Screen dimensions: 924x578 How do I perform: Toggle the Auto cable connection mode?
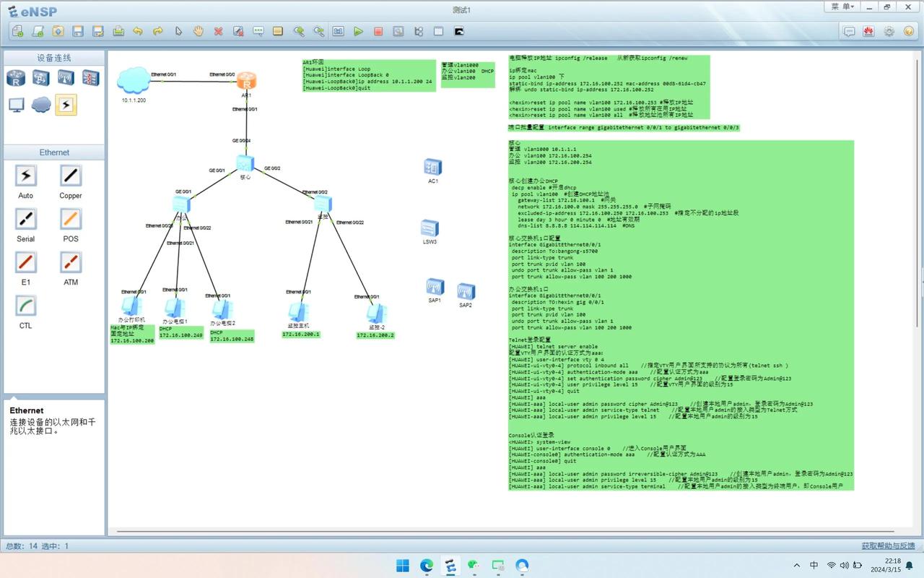click(25, 176)
